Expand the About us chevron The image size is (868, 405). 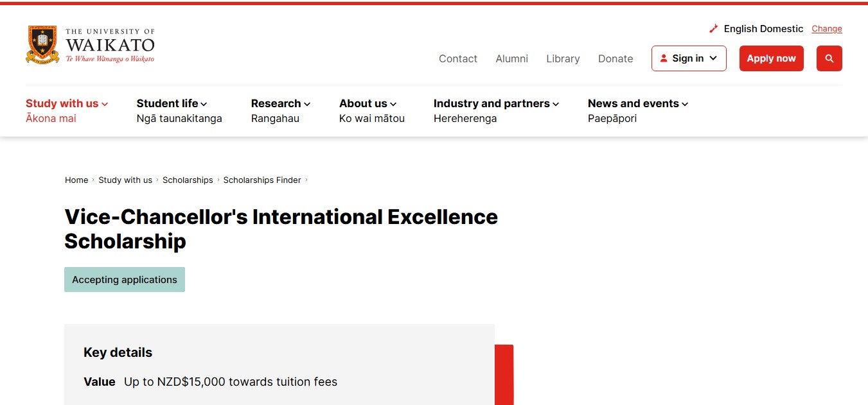pyautogui.click(x=393, y=104)
